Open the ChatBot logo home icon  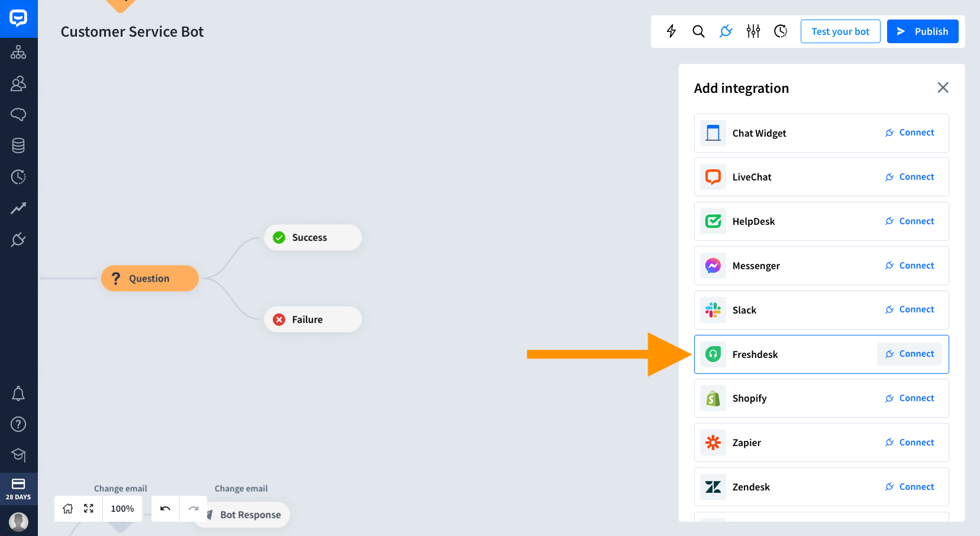18,18
